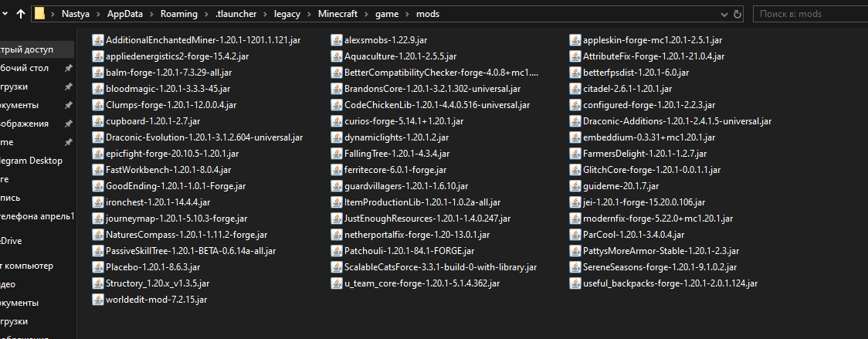This screenshot has height=339, width=868.
Task: Click the jar icon of ironchest-1.20.1-14.4.4.jar
Action: point(98,202)
